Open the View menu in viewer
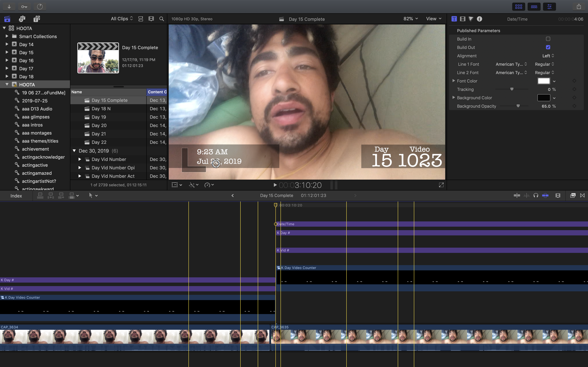Image resolution: width=588 pixels, height=367 pixels. point(433,19)
